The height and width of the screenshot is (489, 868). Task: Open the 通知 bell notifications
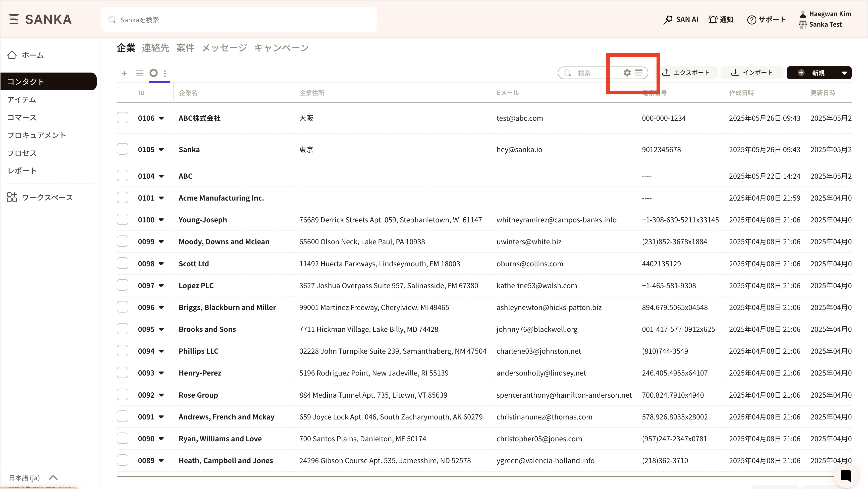[x=721, y=20]
